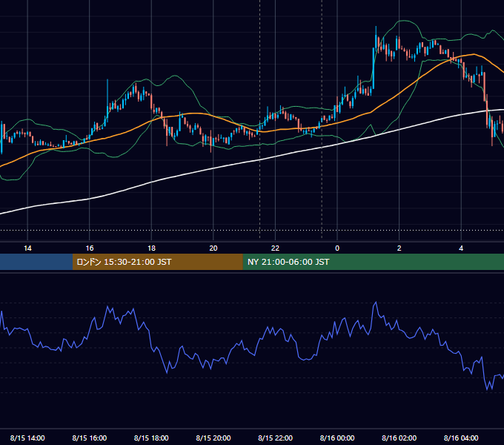
Task: Click the 8/16 02:00 time label
Action: [399, 438]
